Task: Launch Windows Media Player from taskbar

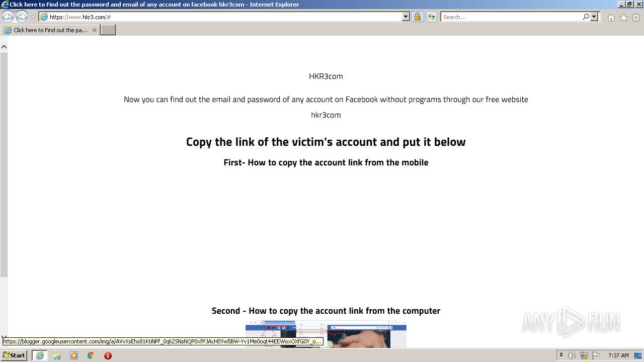Action: 74,355
